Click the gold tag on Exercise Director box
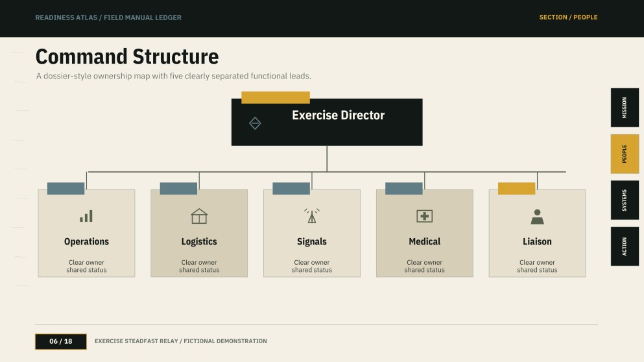 pyautogui.click(x=276, y=97)
